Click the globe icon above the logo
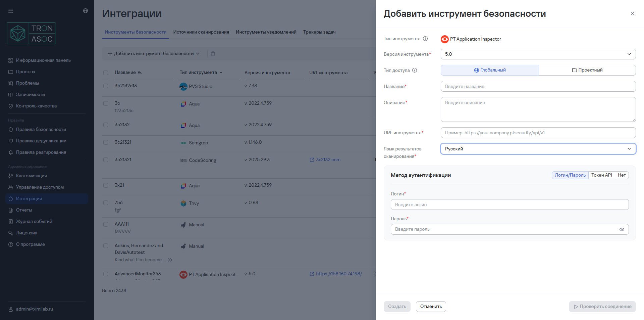Viewport: 644px width, 320px height. click(85, 10)
